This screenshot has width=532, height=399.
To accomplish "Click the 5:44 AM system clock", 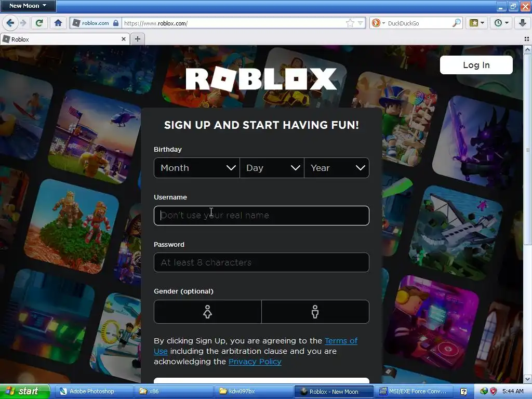I will click(512, 391).
